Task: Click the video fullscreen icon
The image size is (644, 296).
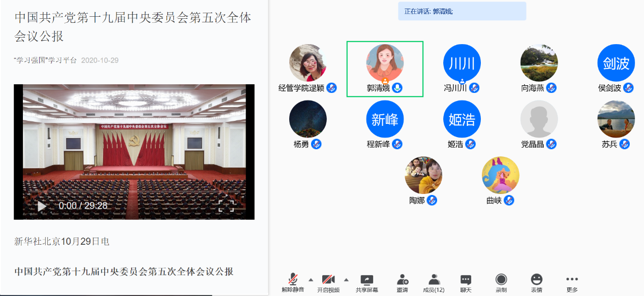Action: 226,206
